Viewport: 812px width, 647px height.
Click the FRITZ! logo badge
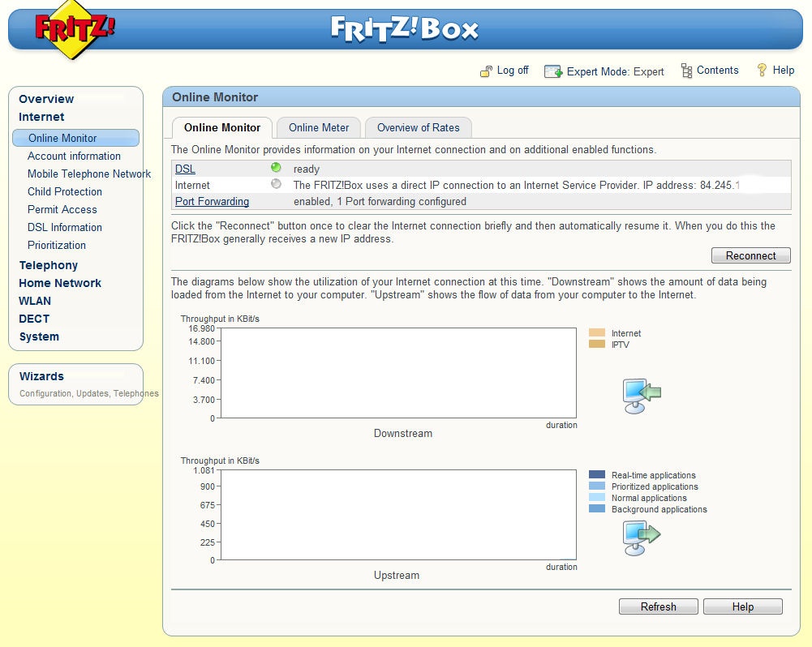[75, 30]
